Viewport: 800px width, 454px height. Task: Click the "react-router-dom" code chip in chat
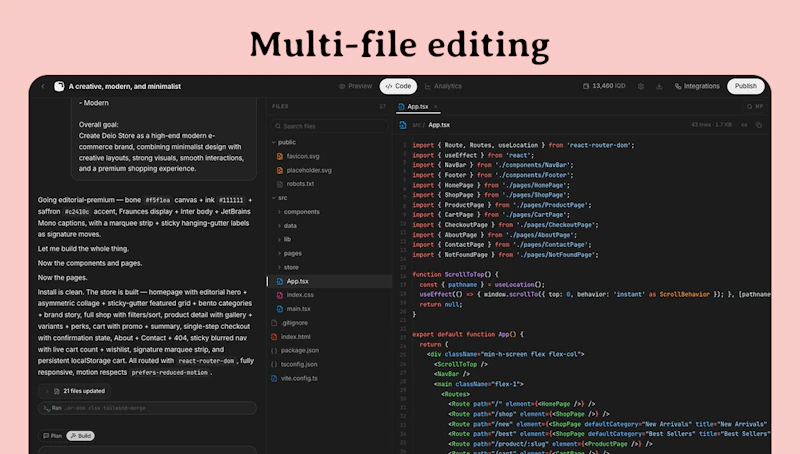pyautogui.click(x=206, y=361)
